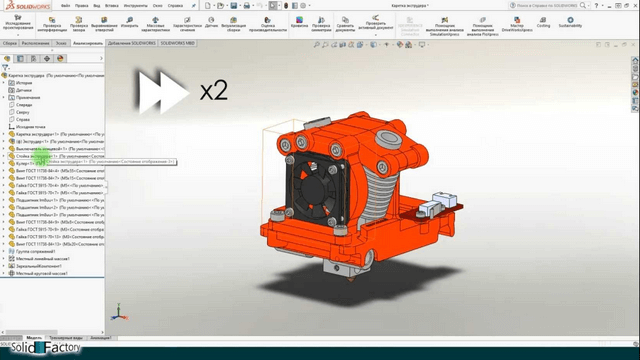
Task: Expand Группа сопряжений1 node
Action: click(4, 251)
